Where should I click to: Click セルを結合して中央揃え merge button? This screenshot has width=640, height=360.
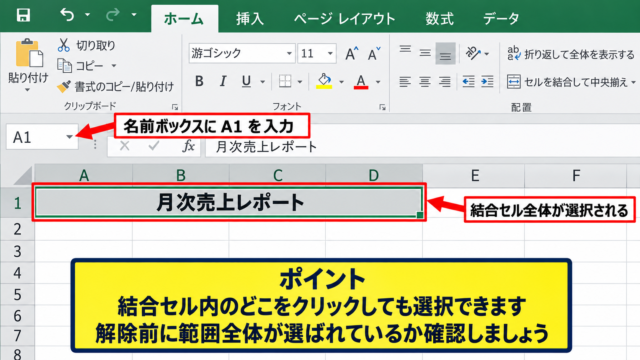(567, 82)
